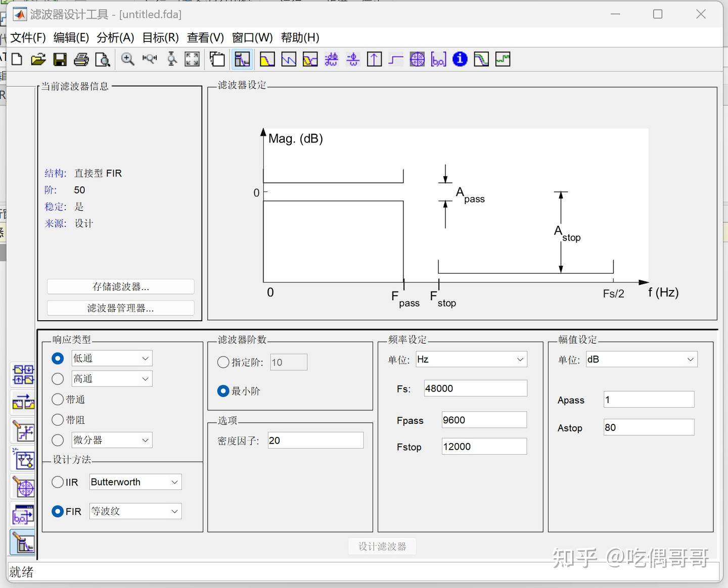View the impulse response
The width and height of the screenshot is (728, 588).
point(374,59)
